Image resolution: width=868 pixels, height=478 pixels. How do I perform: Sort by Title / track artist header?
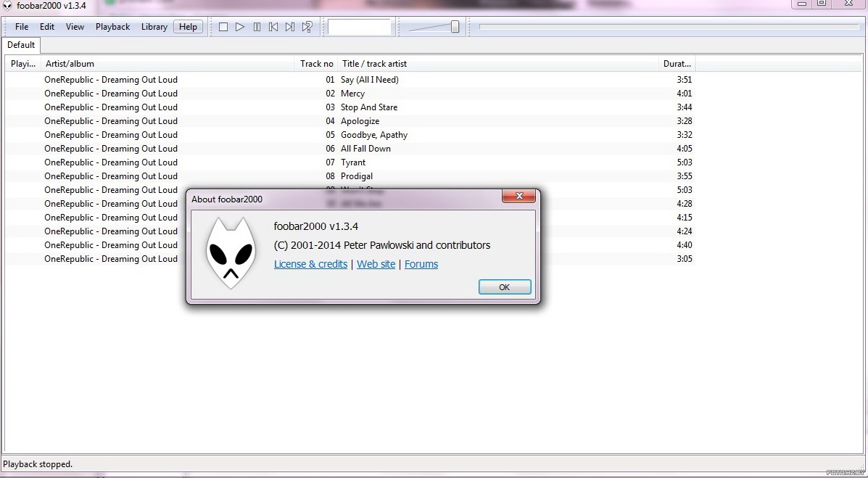click(498, 64)
